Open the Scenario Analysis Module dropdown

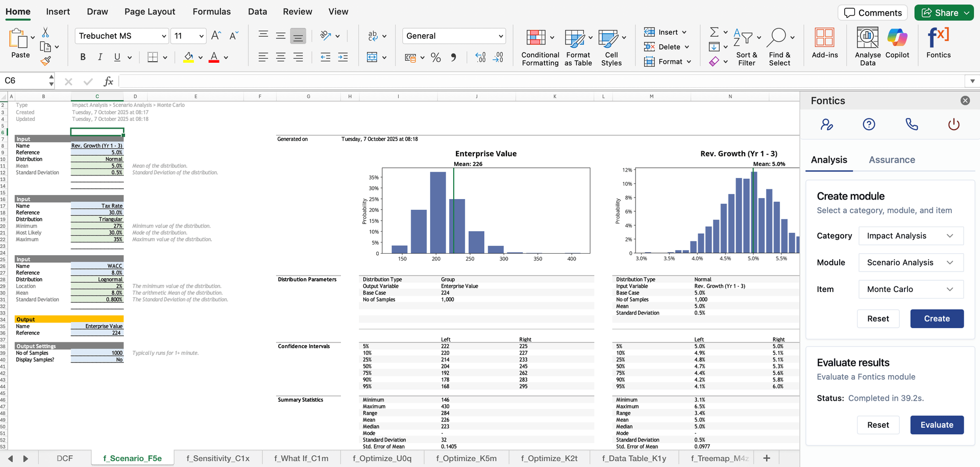pos(911,262)
